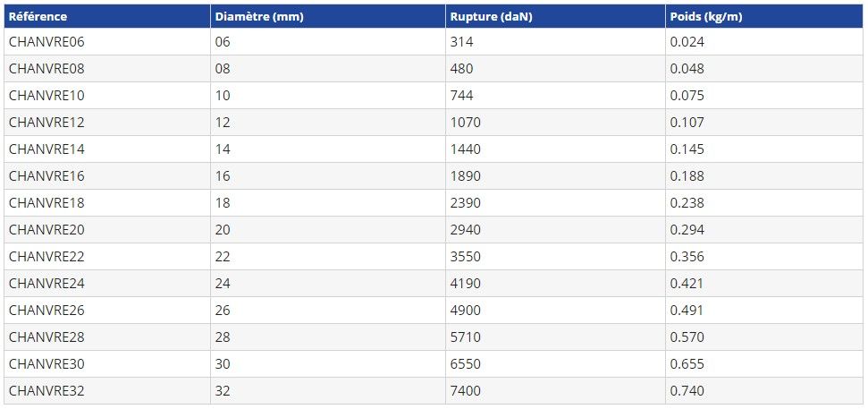Click the CHANVRE10 reference cell

point(46,96)
